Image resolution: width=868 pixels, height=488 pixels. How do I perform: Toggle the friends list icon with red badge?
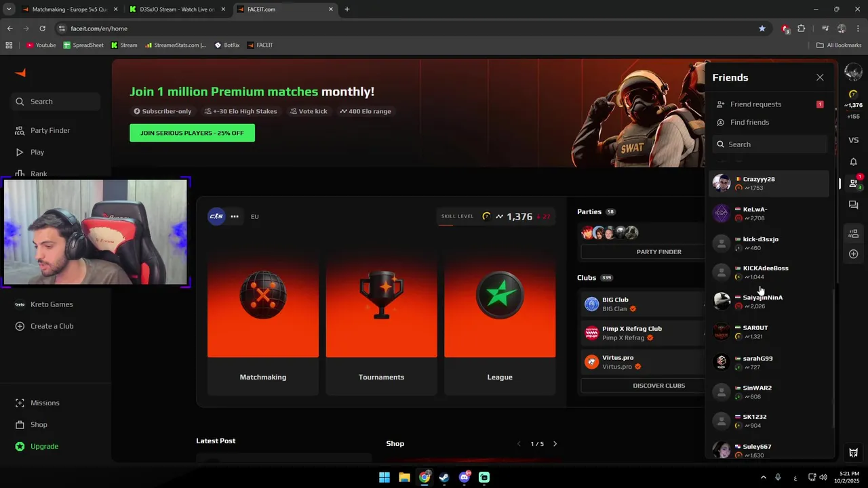point(854,183)
